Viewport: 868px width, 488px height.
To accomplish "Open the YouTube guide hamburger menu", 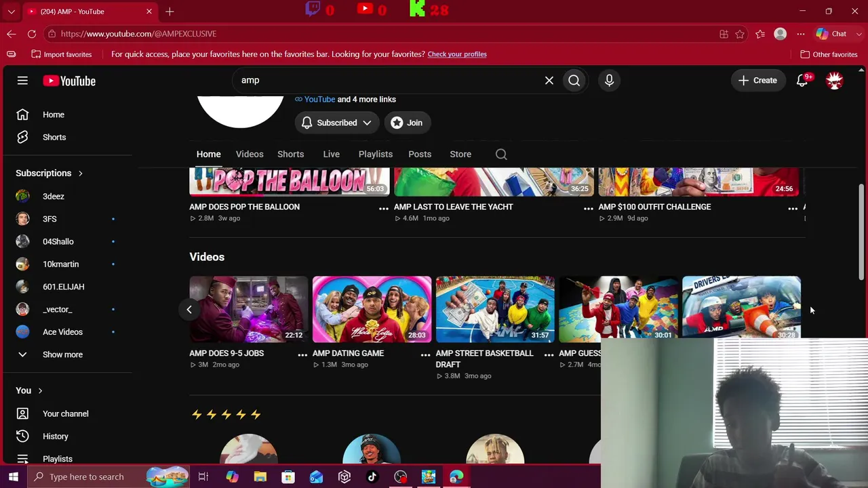I will tap(22, 81).
